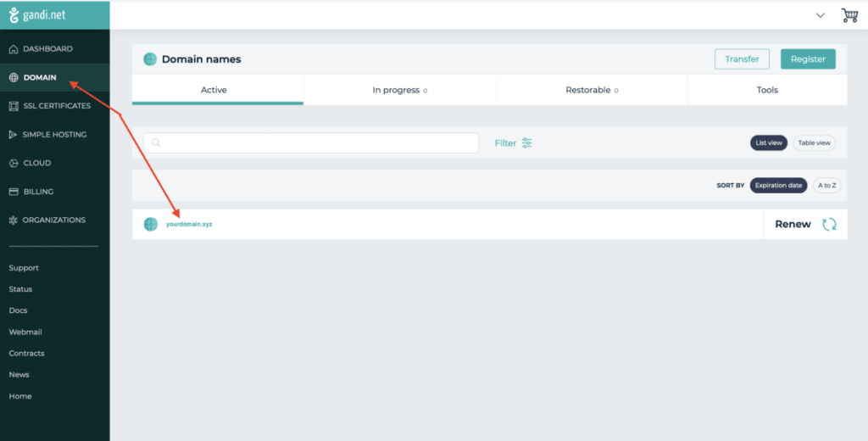Image resolution: width=868 pixels, height=441 pixels.
Task: Switch to the Restorable tab
Action: (x=592, y=90)
